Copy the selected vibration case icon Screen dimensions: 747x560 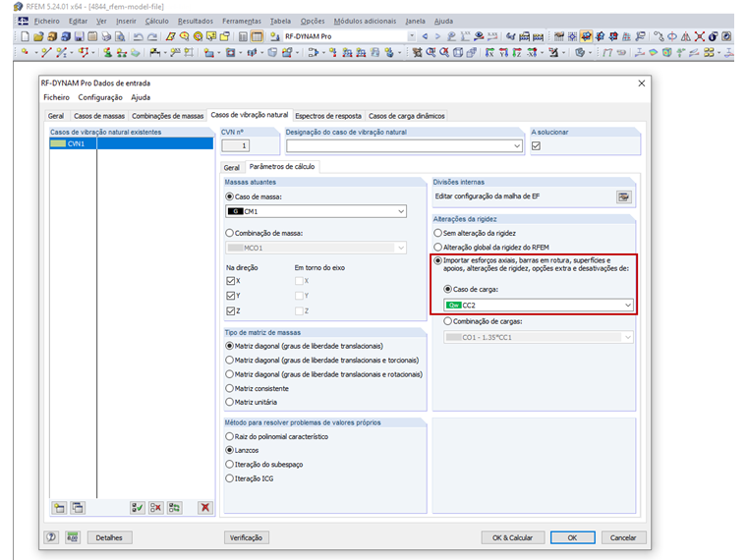(78, 508)
